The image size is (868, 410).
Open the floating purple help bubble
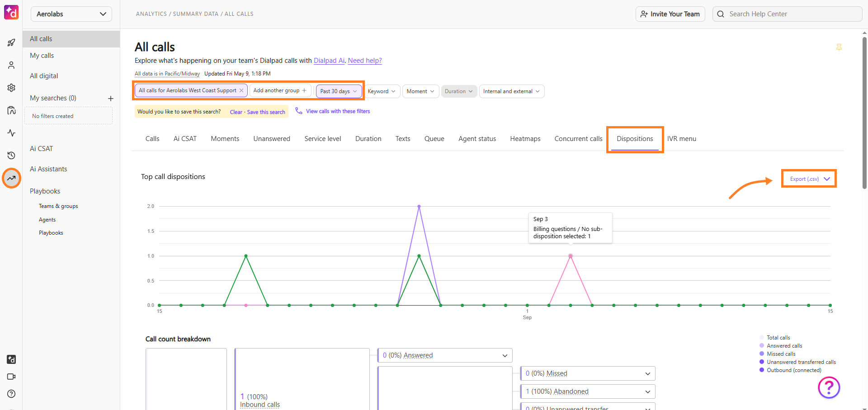(829, 387)
